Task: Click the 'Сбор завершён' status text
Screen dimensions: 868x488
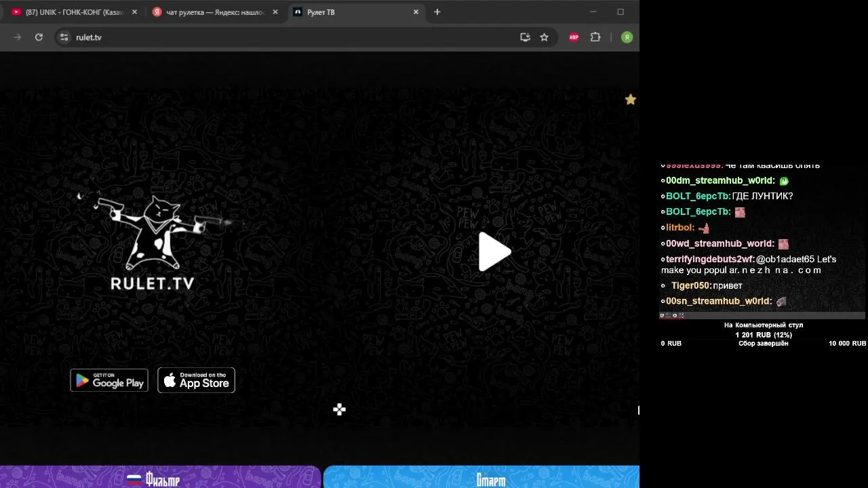Action: pos(764,344)
